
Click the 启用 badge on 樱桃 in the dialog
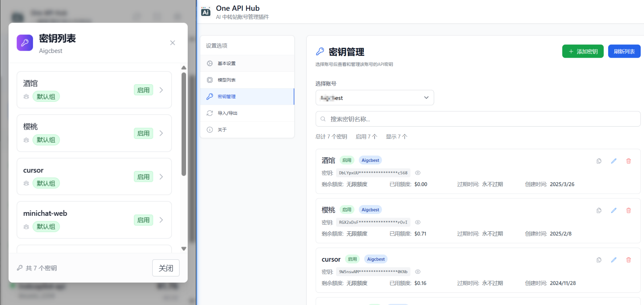point(143,133)
